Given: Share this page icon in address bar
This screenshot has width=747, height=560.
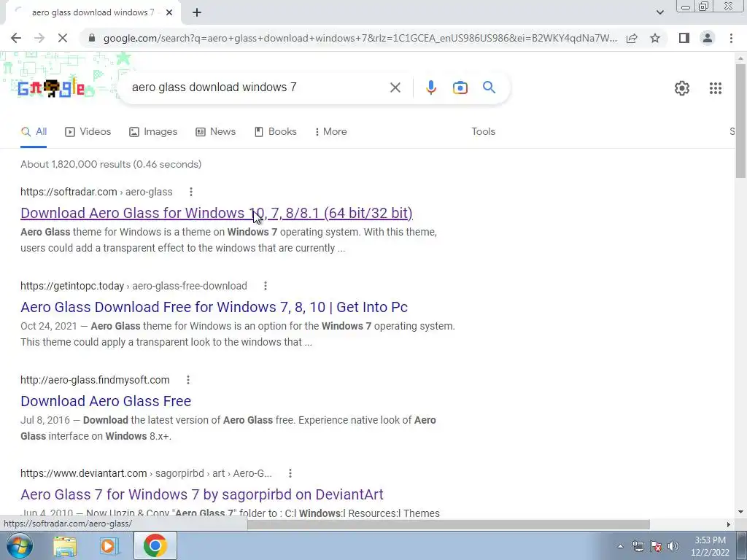Looking at the screenshot, I should 632,38.
